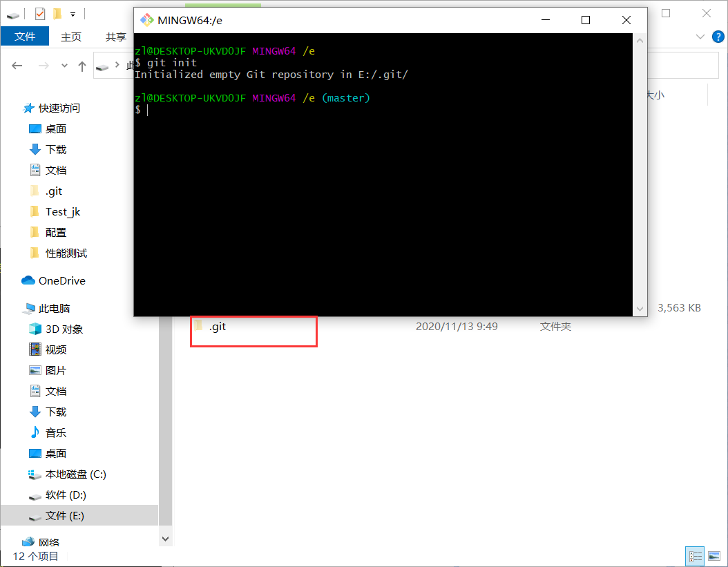
Task: Click the properties checkmark quick access icon
Action: coord(40,14)
